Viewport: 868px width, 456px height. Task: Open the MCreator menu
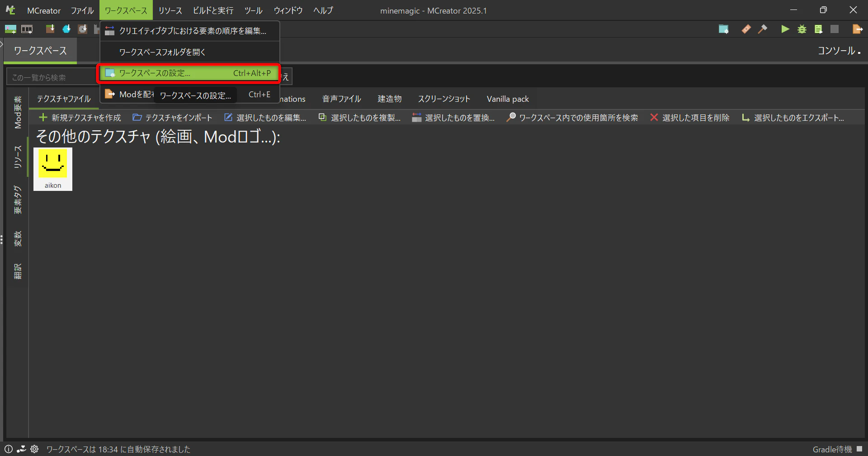44,10
